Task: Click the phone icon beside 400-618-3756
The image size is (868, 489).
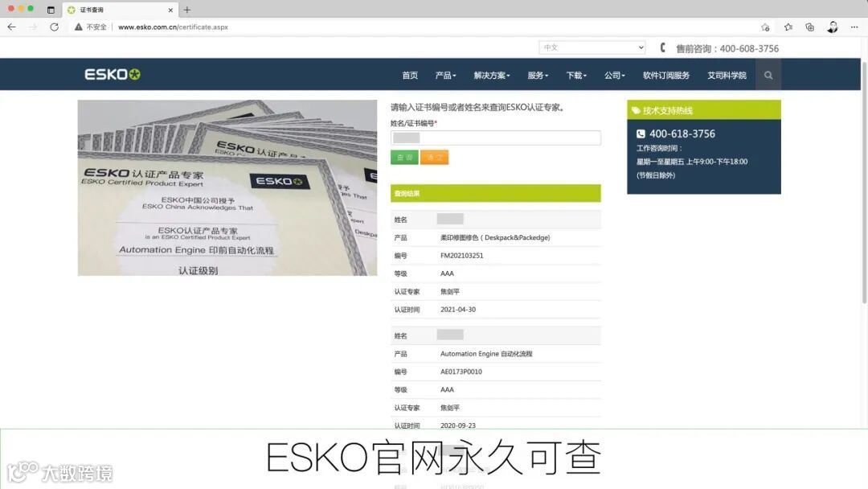Action: tap(641, 134)
